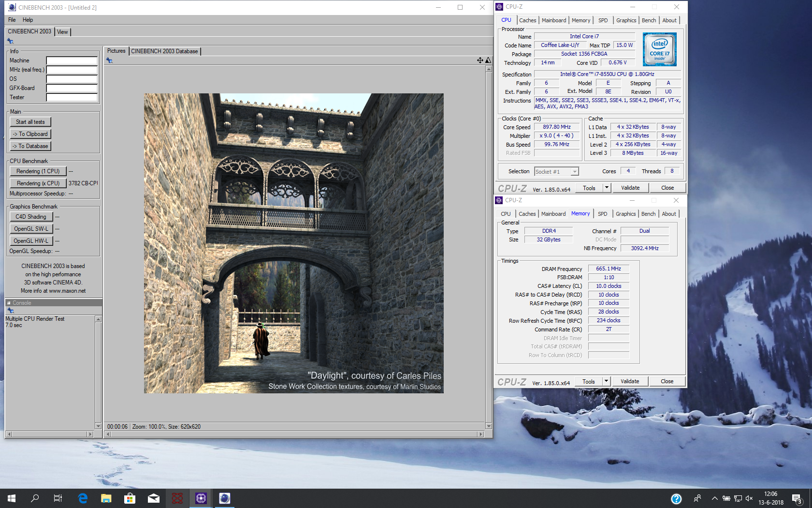Click the MHz (real freq.) input field
812x508 pixels.
72,70
